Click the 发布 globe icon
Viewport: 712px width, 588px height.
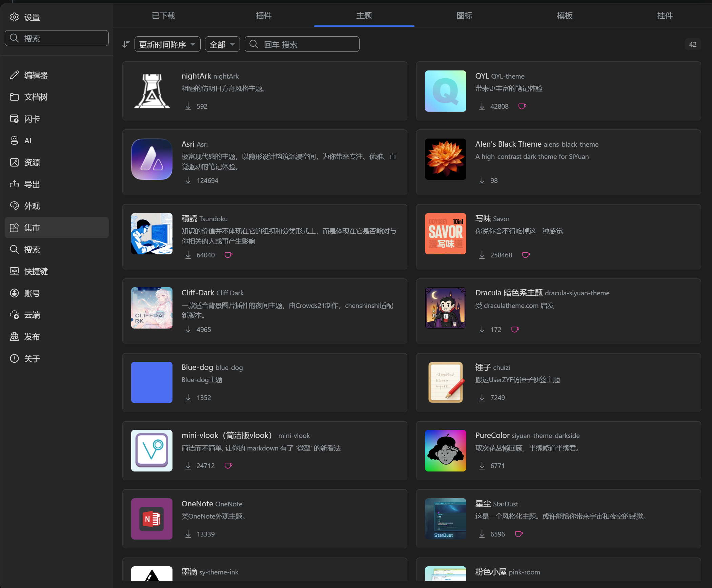coord(14,337)
